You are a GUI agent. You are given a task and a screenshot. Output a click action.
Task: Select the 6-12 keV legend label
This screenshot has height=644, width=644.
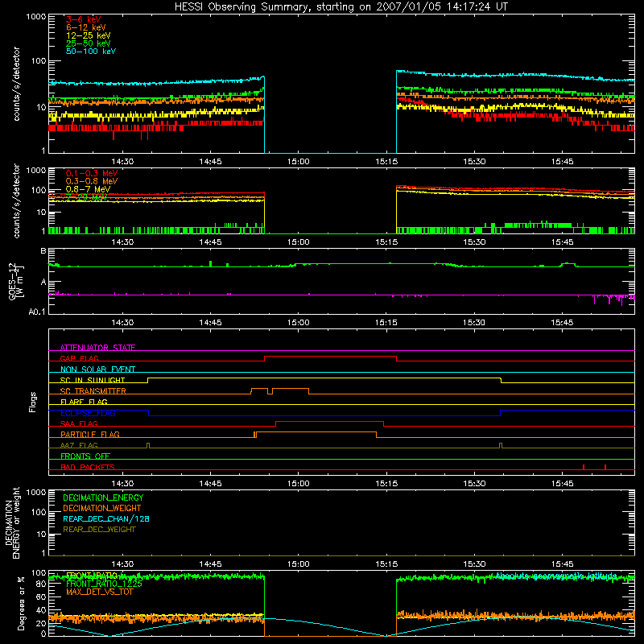coord(86,27)
